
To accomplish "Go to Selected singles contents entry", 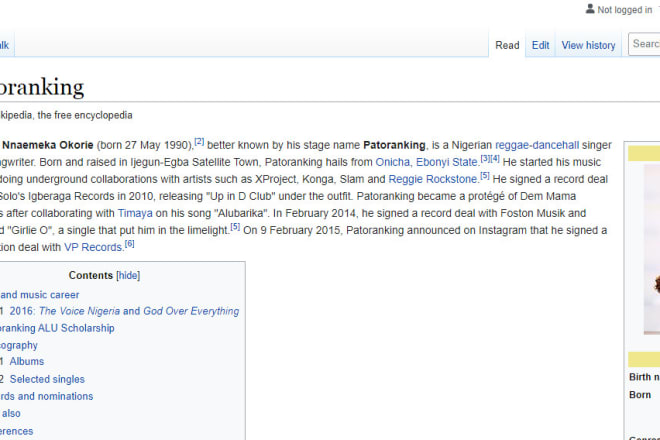I will click(x=47, y=379).
